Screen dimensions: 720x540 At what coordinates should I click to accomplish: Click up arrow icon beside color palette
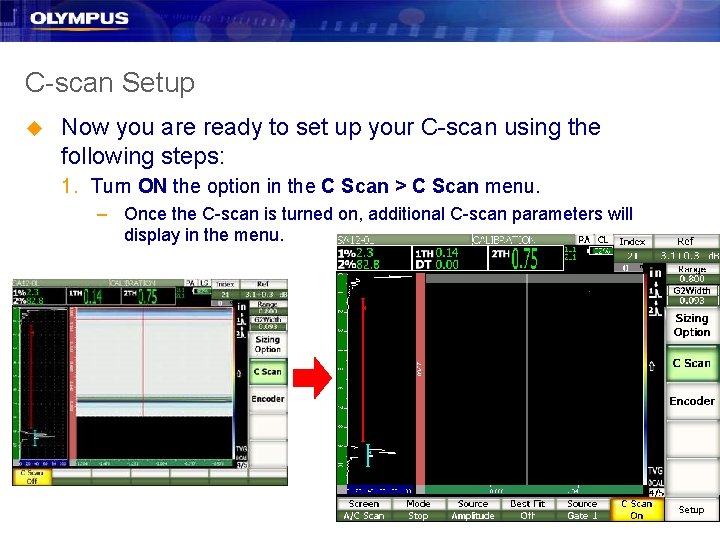pyautogui.click(x=652, y=366)
